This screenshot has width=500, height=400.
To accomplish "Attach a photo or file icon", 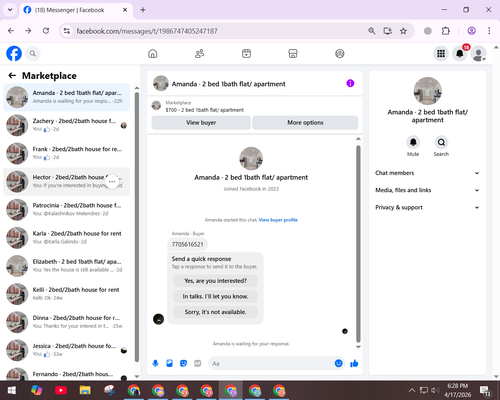I will tap(169, 363).
